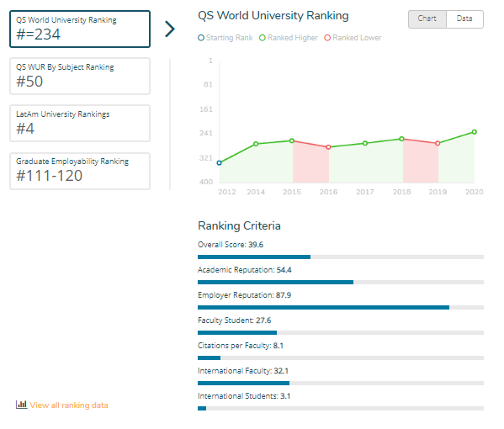The height and width of the screenshot is (429, 504).
Task: Click the International Students progress bar
Action: pyautogui.click(x=341, y=409)
